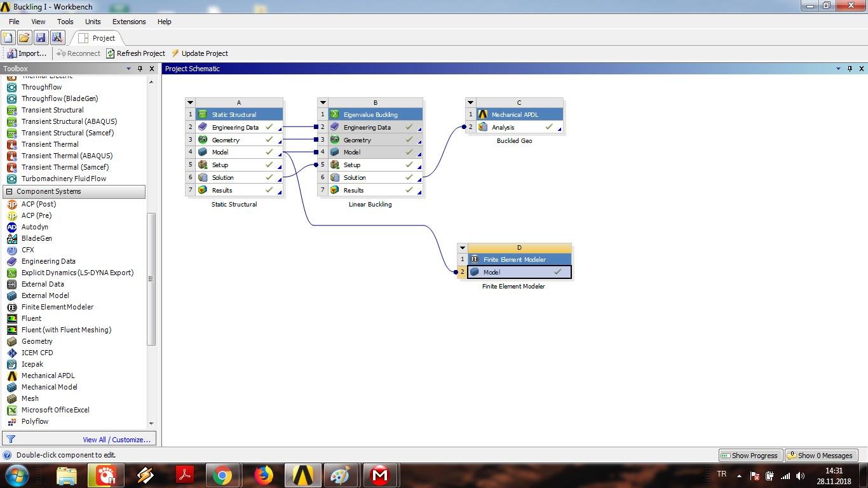Click the Toolbox filter icon
868x488 pixels.
point(10,439)
